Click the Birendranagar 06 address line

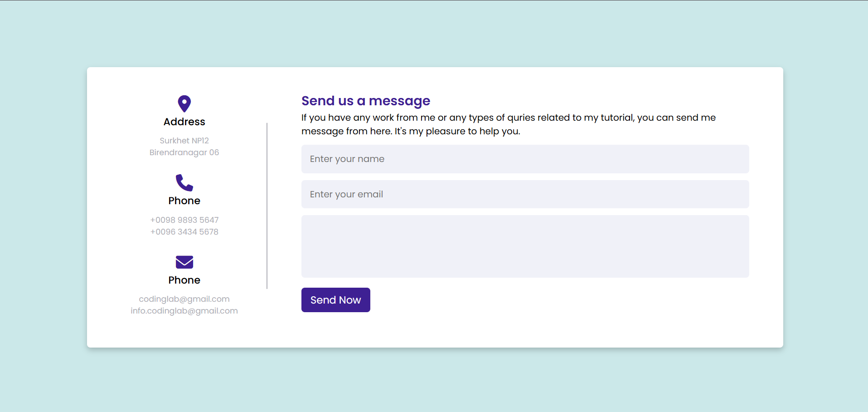point(184,152)
